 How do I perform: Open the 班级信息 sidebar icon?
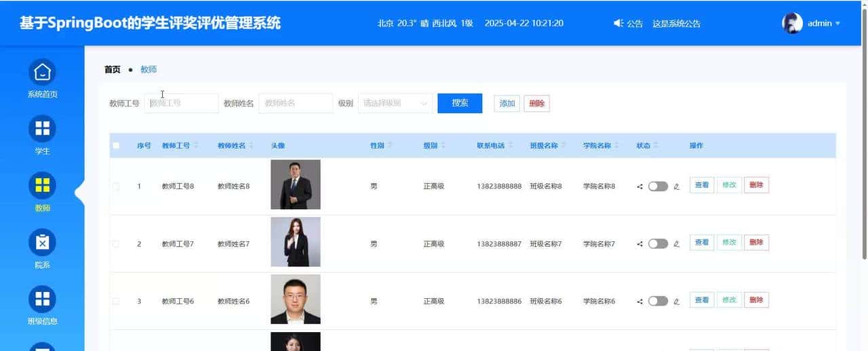pos(42,300)
